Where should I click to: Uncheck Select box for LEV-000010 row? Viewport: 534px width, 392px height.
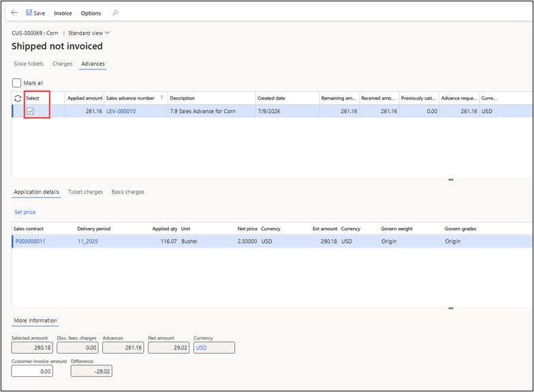tap(30, 111)
